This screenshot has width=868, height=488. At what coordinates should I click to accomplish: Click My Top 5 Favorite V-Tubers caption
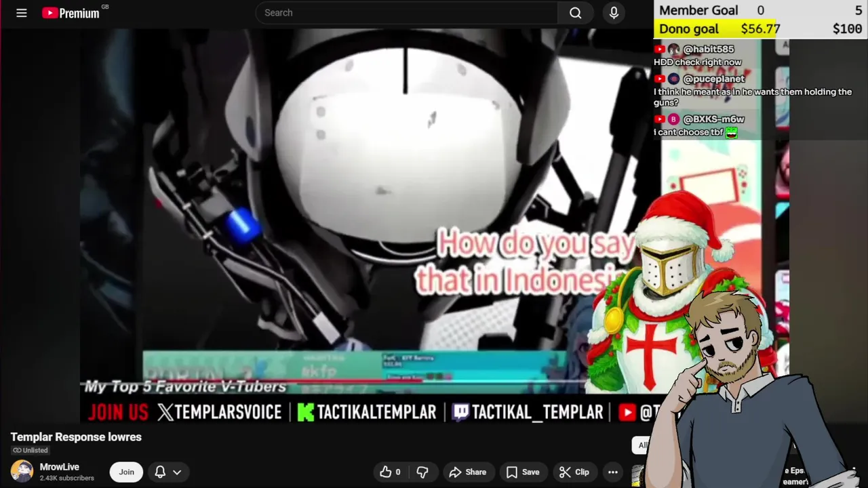pos(185,387)
